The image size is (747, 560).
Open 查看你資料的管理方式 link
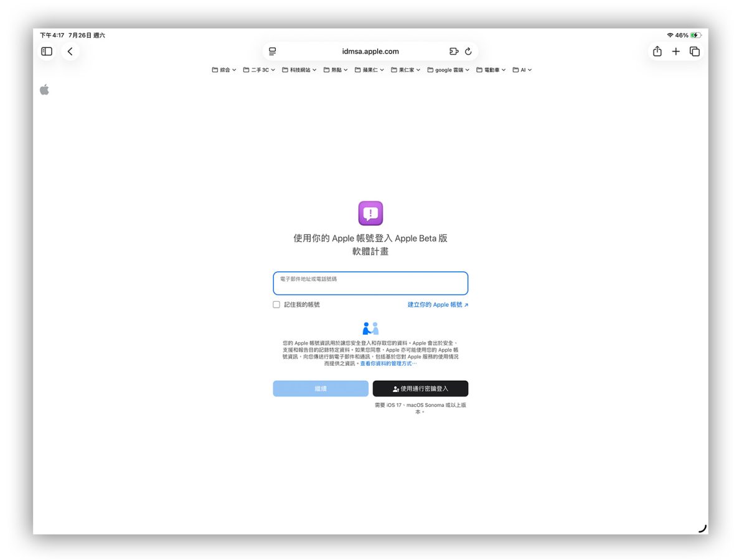388,363
